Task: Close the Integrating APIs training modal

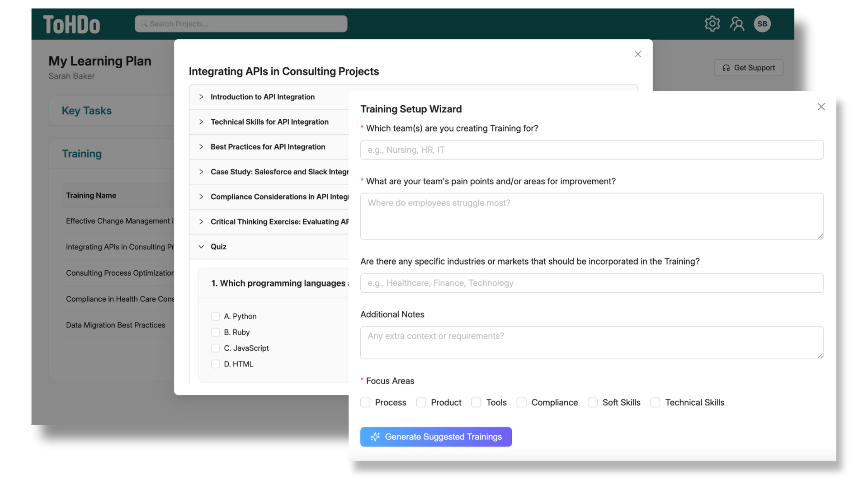Action: tap(637, 54)
